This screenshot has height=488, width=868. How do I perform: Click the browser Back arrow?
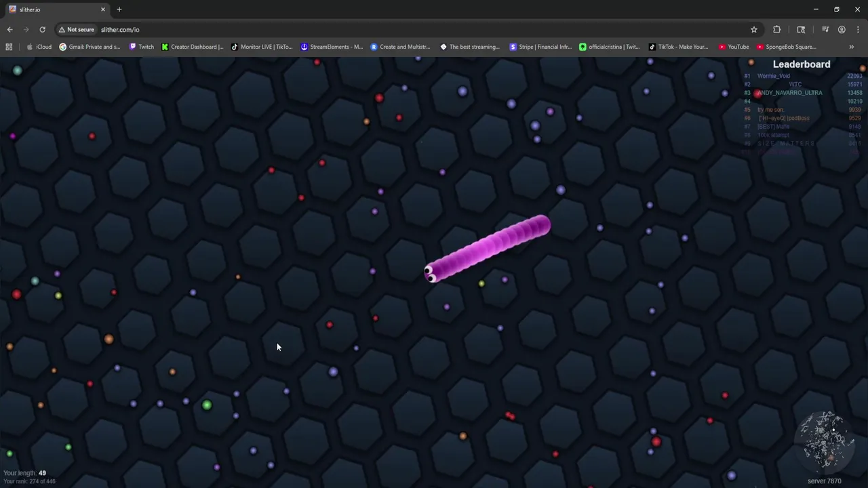[x=9, y=29]
